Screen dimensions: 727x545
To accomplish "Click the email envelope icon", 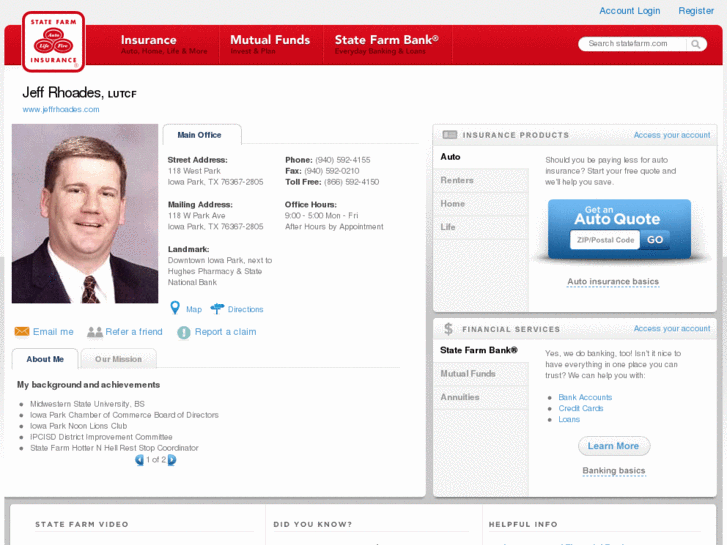I will pyautogui.click(x=22, y=331).
